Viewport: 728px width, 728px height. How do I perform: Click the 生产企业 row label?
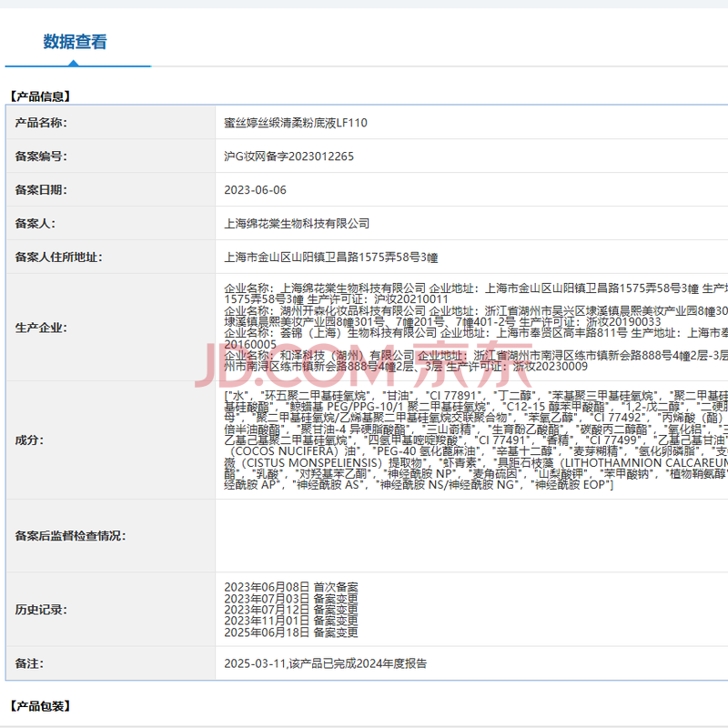(x=41, y=328)
